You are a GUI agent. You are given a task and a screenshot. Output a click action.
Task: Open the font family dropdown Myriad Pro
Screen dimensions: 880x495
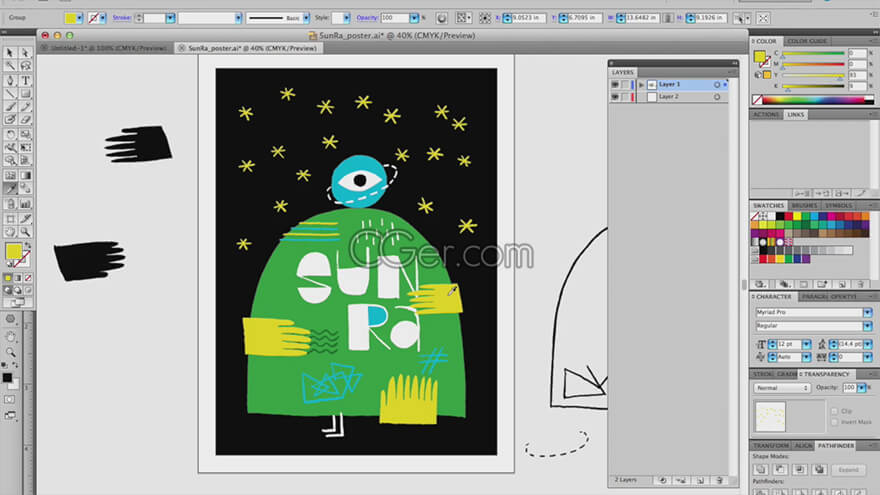click(867, 312)
